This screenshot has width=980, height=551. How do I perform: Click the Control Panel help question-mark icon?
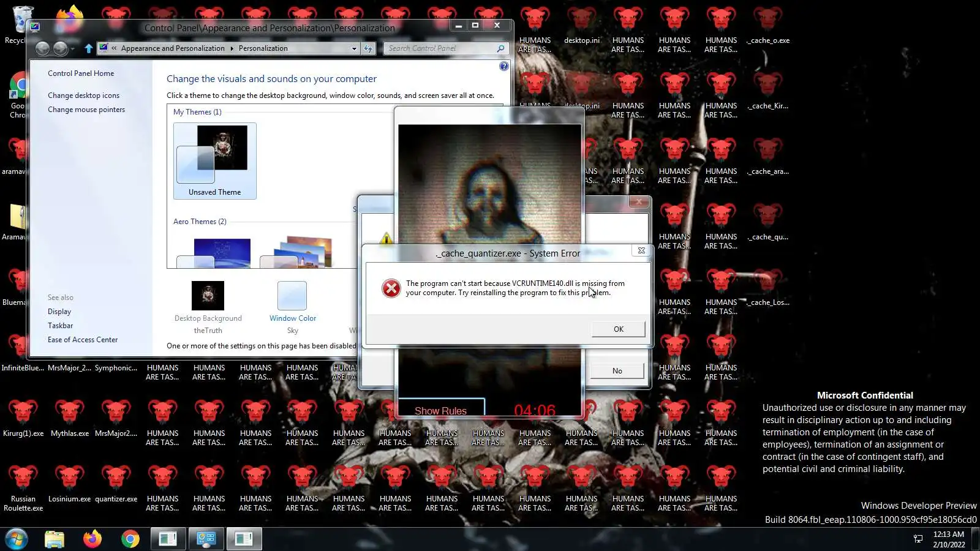(x=503, y=66)
